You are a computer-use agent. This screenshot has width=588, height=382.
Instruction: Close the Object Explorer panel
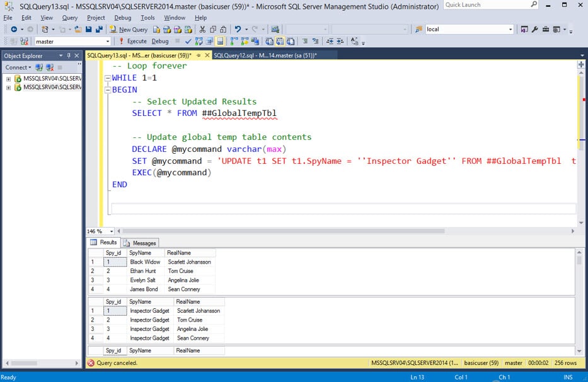77,55
